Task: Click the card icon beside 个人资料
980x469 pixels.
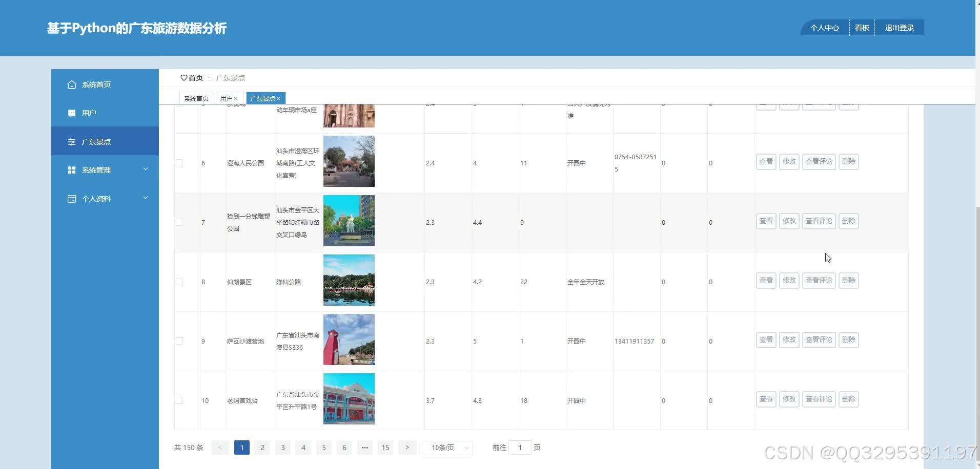Action: (x=72, y=199)
